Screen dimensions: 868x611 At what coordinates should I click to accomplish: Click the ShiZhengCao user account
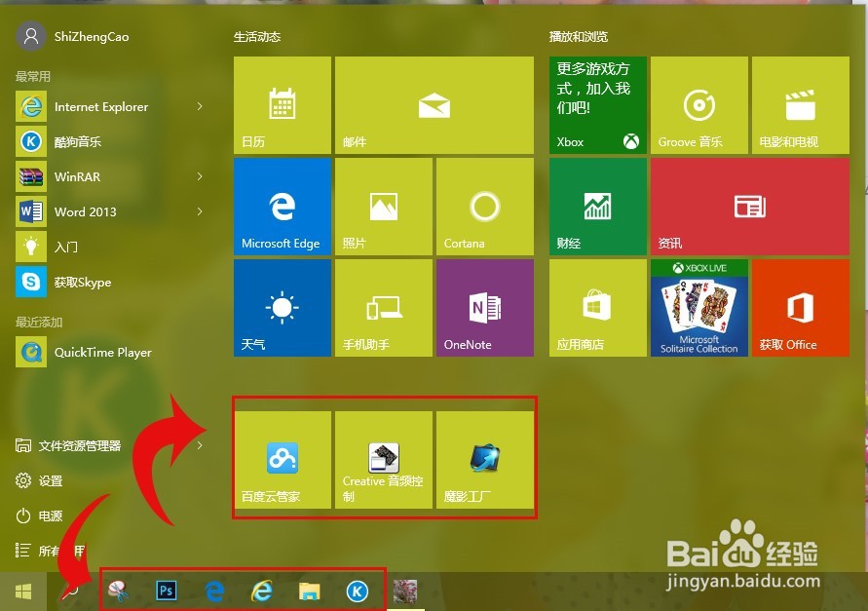click(72, 37)
